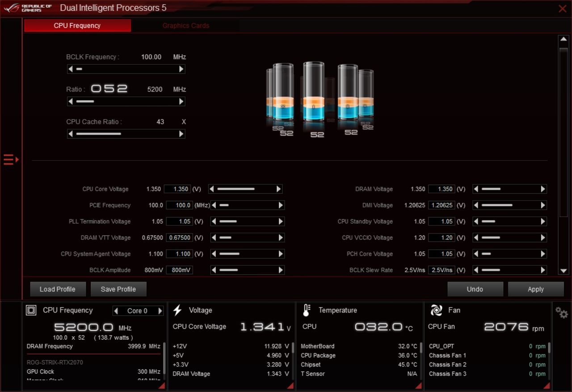Viewport: 572px width, 392px height.
Task: Click the Undo button
Action: (475, 289)
